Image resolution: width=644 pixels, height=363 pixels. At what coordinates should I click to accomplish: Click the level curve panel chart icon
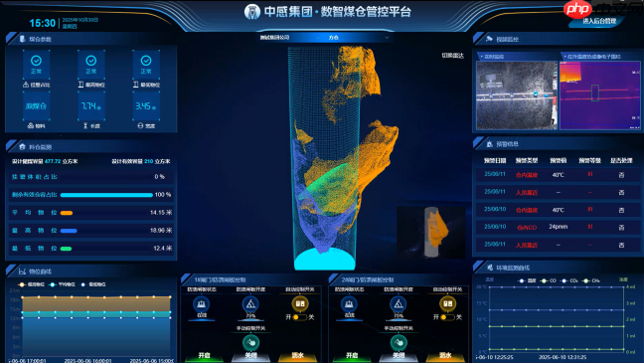(22, 272)
